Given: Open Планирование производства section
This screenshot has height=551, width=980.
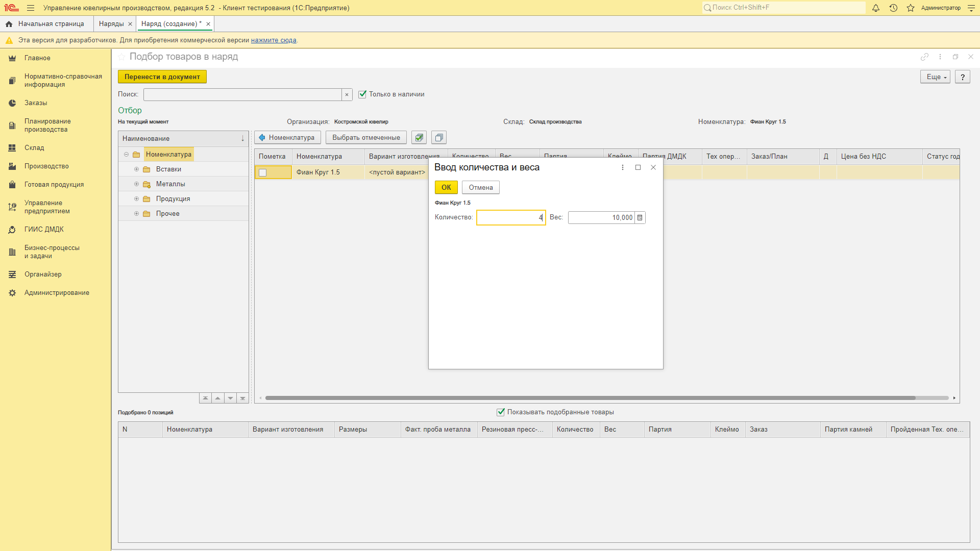Looking at the screenshot, I should click(55, 126).
